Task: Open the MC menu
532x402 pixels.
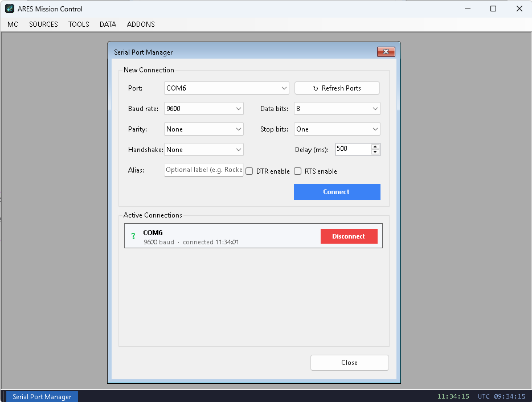Action: [x=13, y=24]
